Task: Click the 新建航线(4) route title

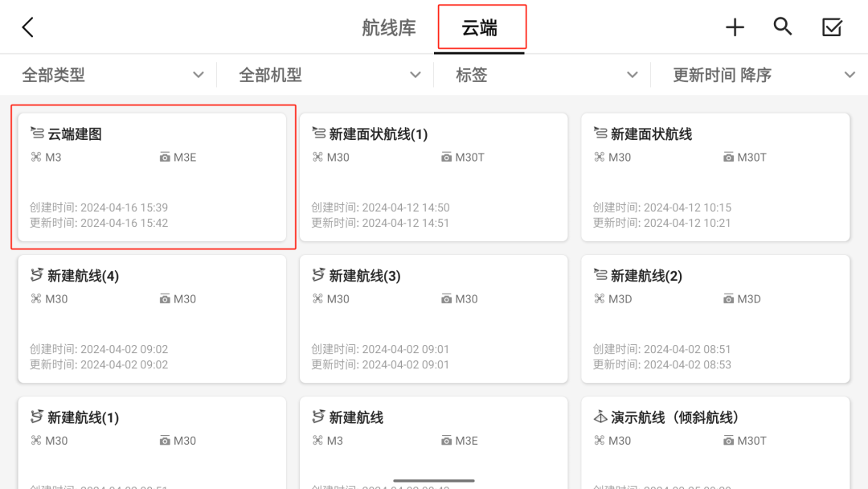Action: pyautogui.click(x=83, y=276)
